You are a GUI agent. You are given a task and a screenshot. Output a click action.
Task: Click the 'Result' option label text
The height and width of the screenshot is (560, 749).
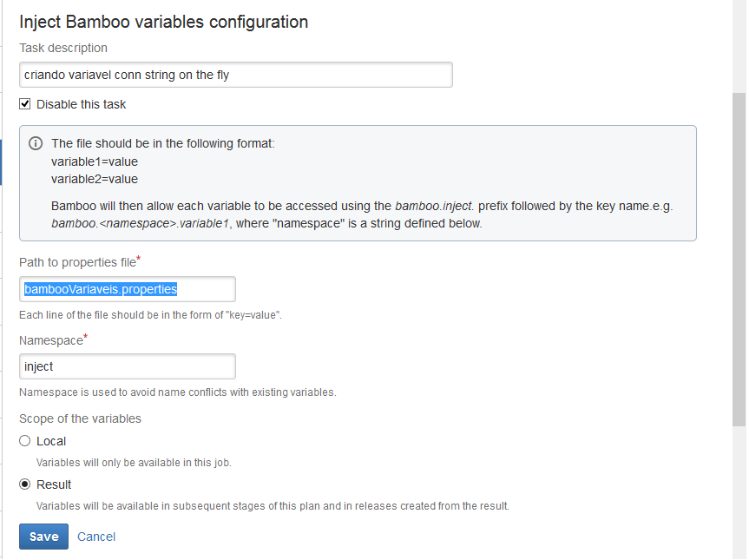54,484
